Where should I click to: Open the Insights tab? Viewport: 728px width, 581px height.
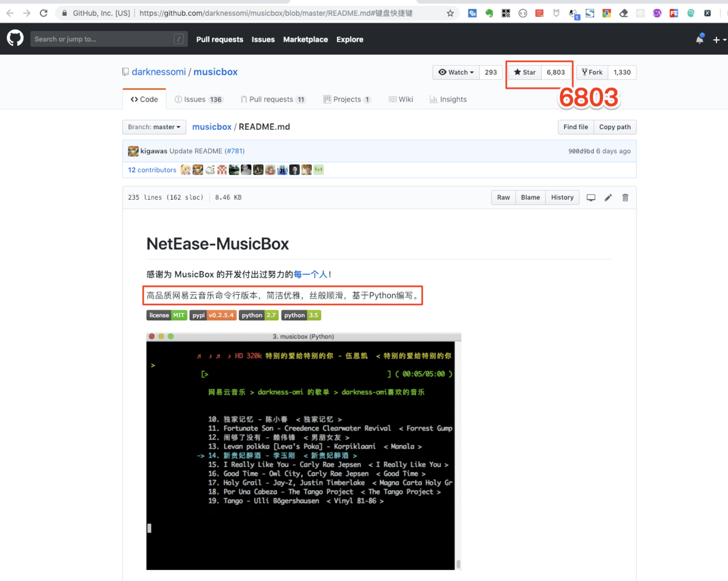[448, 99]
